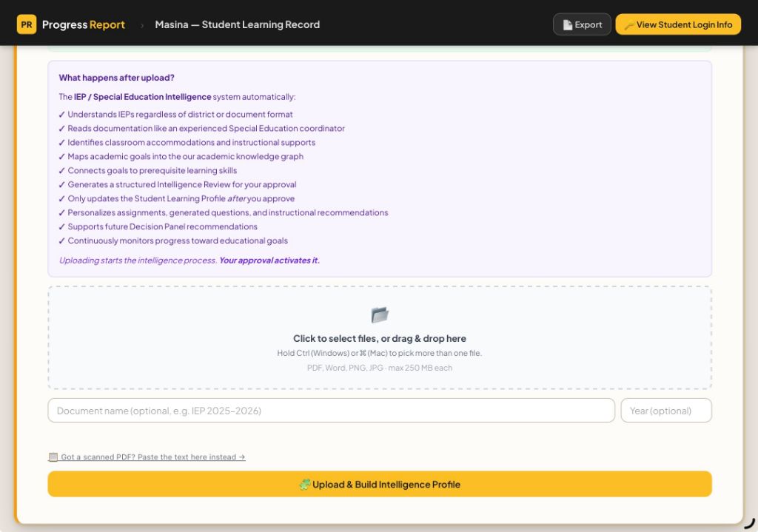Click the Connects goals to prerequisite learning skills line
This screenshot has width=758, height=532.
pyautogui.click(x=148, y=171)
